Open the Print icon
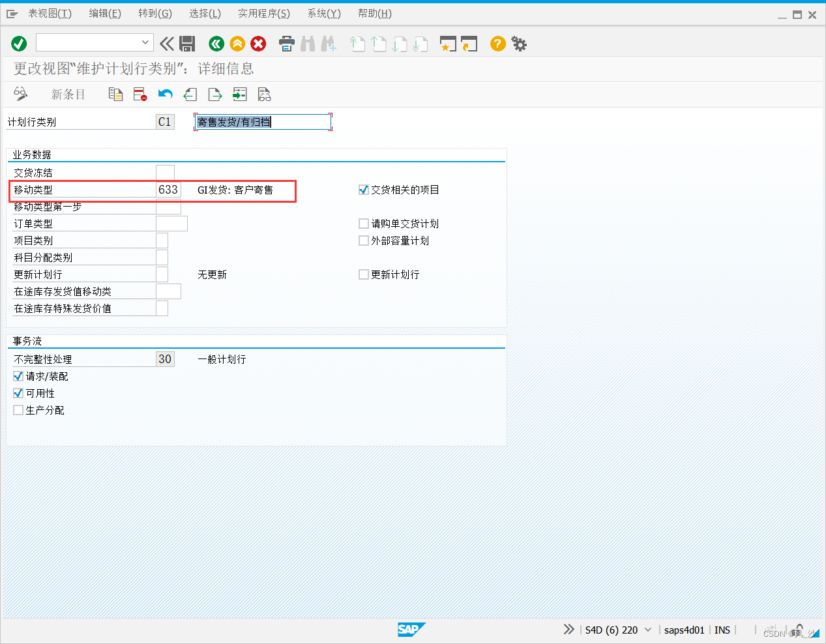Image resolution: width=826 pixels, height=644 pixels. [286, 43]
